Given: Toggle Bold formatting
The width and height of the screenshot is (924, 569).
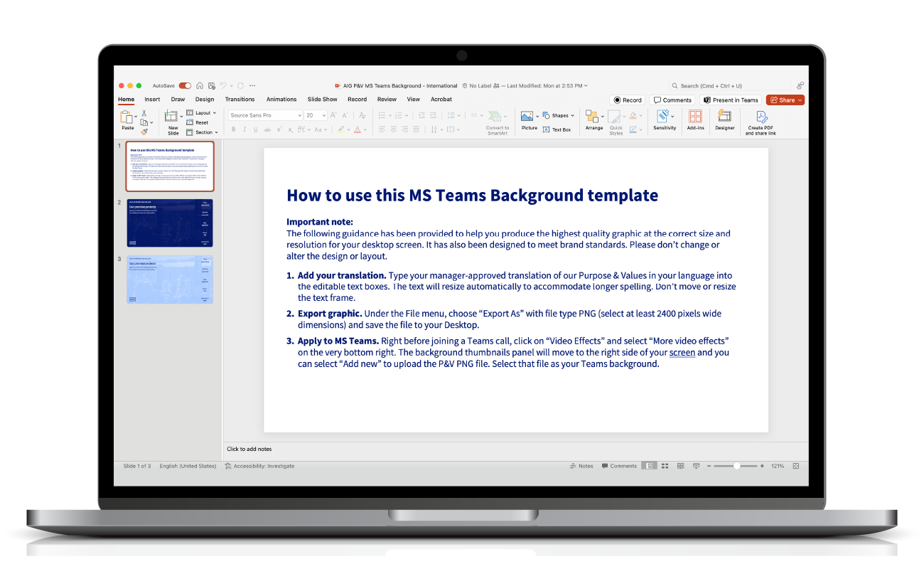Looking at the screenshot, I should [233, 129].
